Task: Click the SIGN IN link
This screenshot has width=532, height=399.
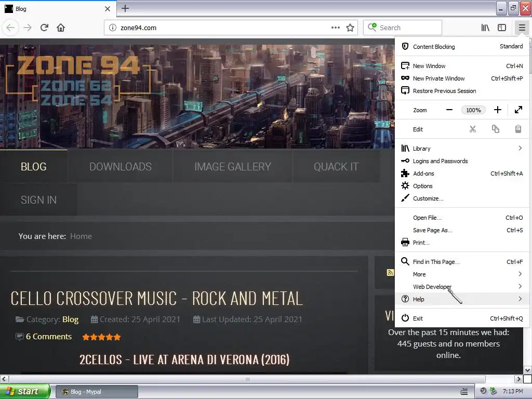Action: pyautogui.click(x=38, y=200)
